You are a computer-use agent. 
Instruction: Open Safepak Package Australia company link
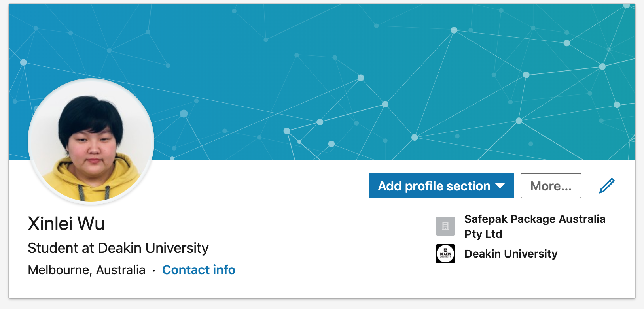[535, 219]
